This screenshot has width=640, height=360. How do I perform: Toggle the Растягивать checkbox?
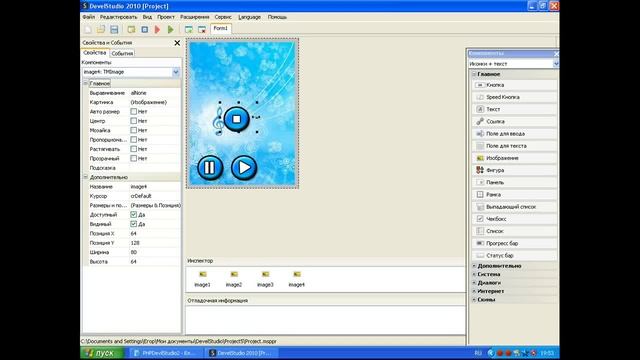pos(133,149)
